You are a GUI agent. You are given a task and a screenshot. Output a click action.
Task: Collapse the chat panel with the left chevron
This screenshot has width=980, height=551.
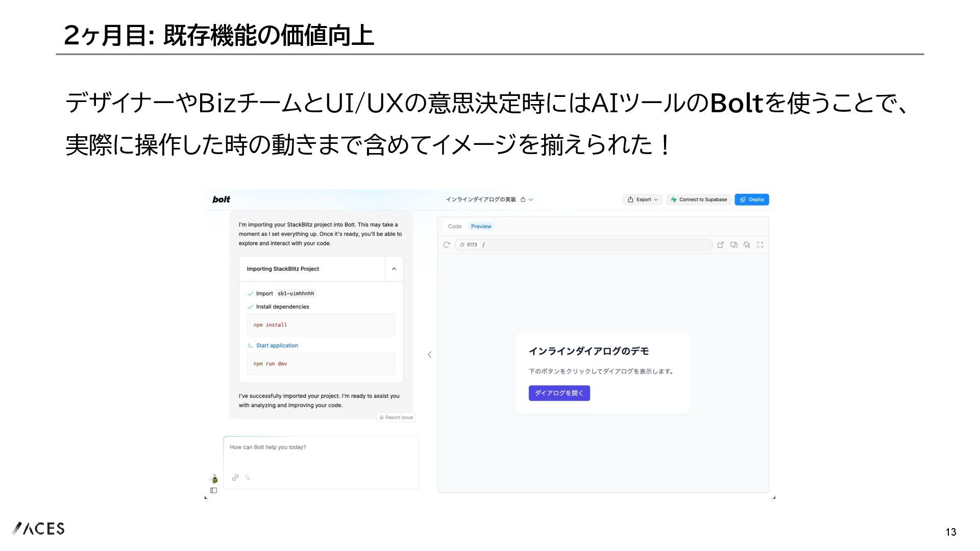(430, 355)
